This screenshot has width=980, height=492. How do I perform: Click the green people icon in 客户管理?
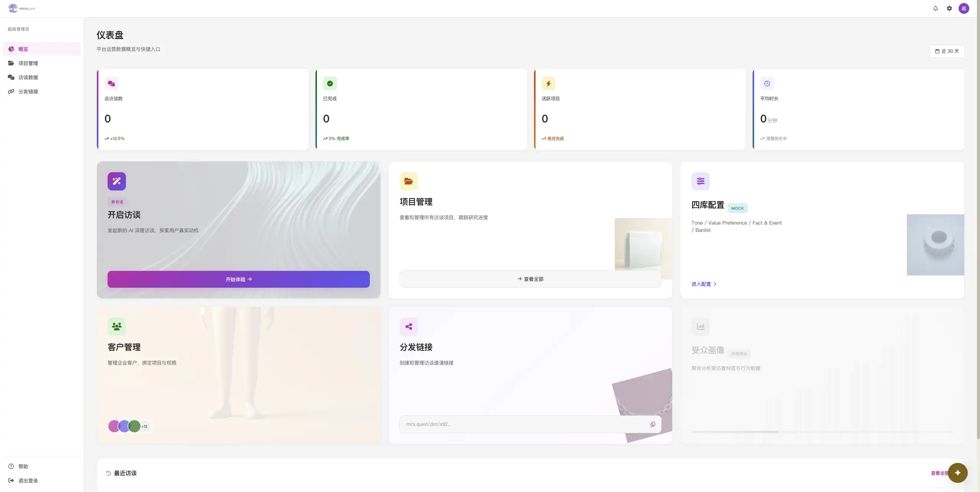click(x=117, y=327)
